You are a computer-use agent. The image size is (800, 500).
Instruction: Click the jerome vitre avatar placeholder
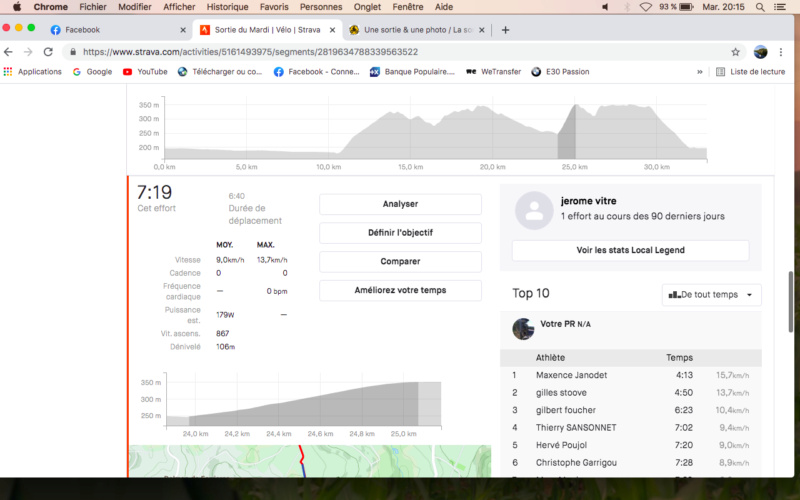point(534,211)
